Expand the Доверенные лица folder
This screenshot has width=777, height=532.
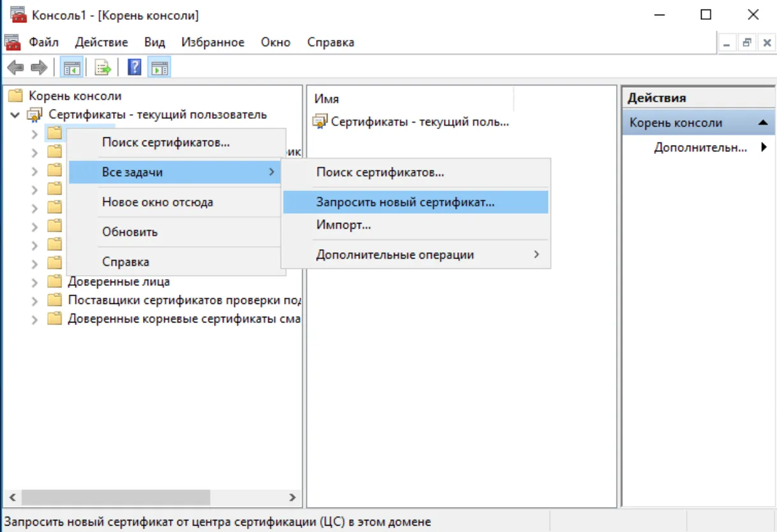point(35,282)
